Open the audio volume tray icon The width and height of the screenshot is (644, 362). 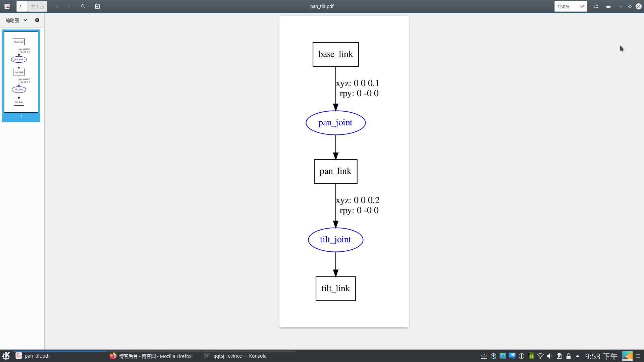pos(549,356)
